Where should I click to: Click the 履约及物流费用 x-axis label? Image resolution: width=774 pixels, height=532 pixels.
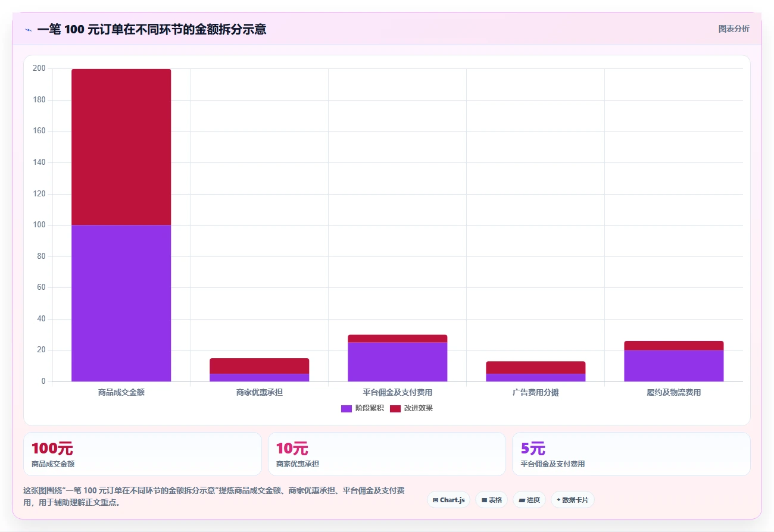click(x=674, y=393)
